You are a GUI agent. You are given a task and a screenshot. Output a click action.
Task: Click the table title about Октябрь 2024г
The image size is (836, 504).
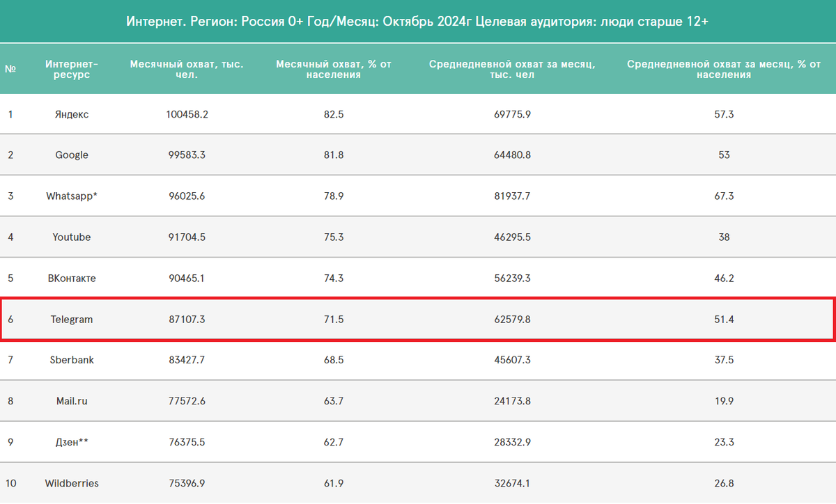[x=417, y=22]
